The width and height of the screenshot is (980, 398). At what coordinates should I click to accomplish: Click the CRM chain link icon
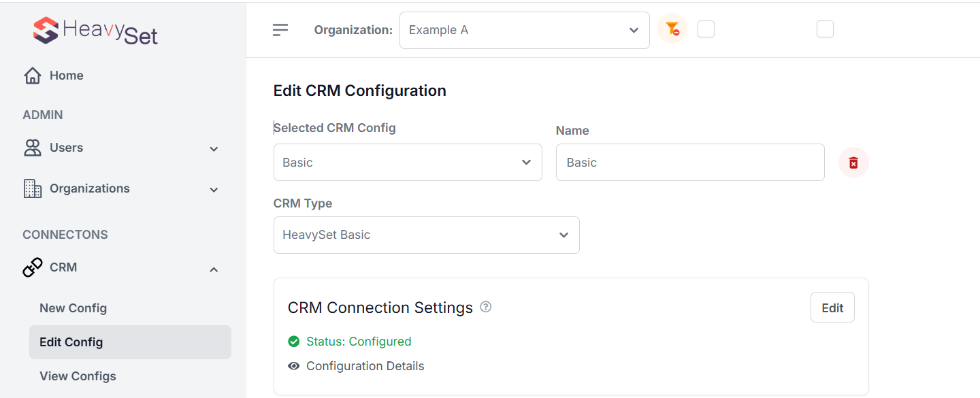click(x=32, y=267)
